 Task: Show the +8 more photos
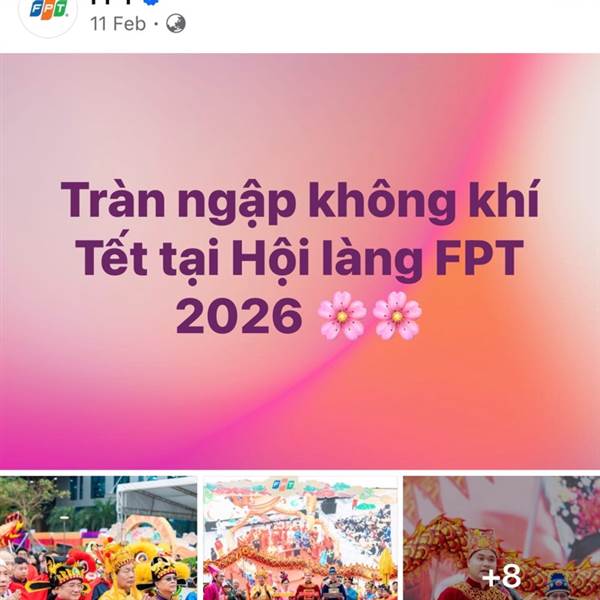point(502,576)
